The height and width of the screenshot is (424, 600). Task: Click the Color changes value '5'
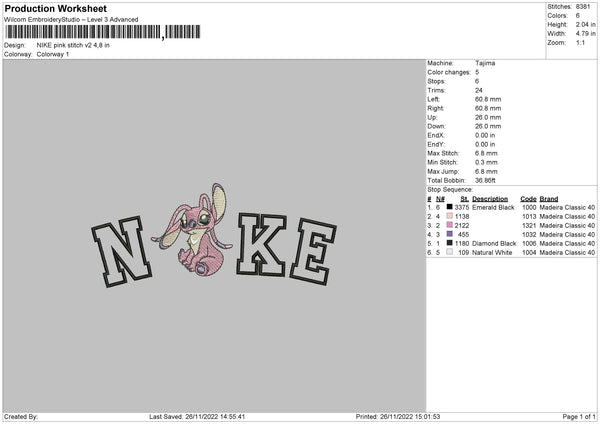477,72
